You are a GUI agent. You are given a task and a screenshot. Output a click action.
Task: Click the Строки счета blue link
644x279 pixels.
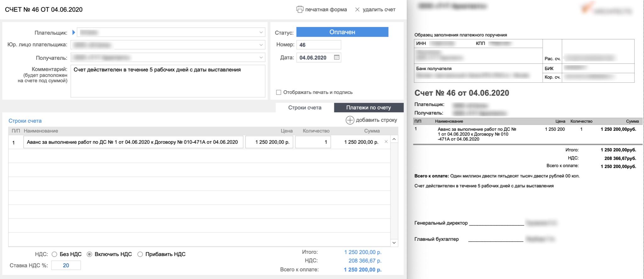25,121
